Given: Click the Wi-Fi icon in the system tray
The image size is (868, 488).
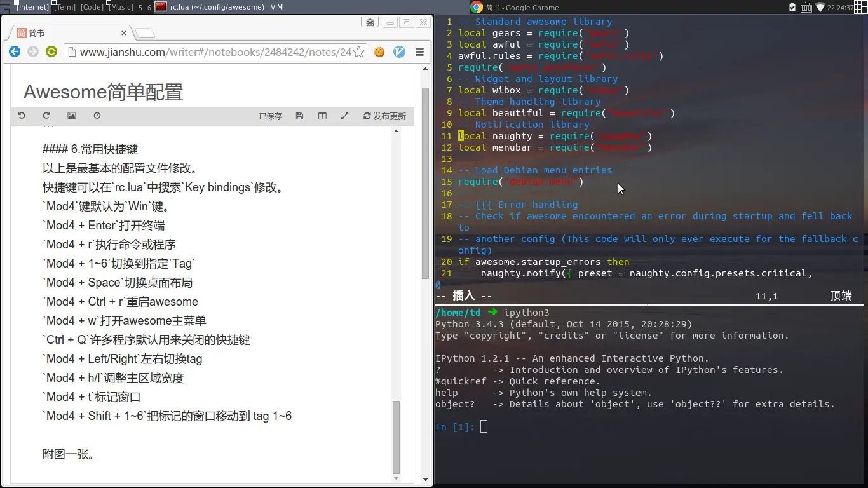Looking at the screenshot, I should click(820, 7).
